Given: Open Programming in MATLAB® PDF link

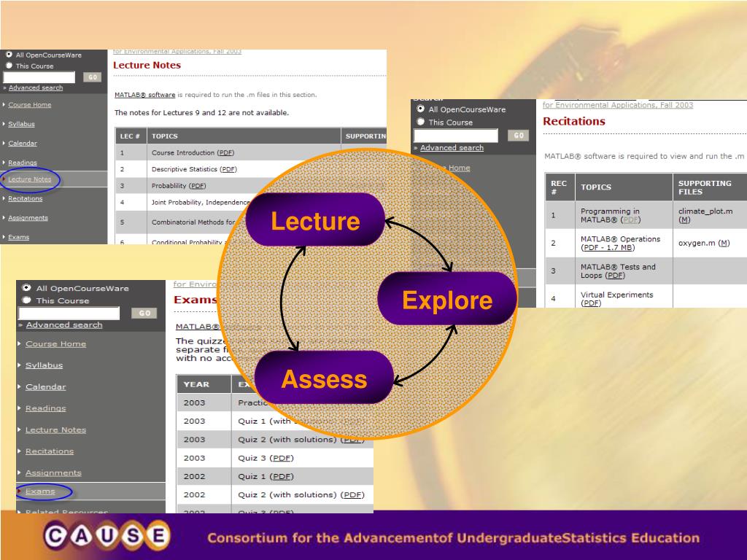Looking at the screenshot, I should coord(631,220).
